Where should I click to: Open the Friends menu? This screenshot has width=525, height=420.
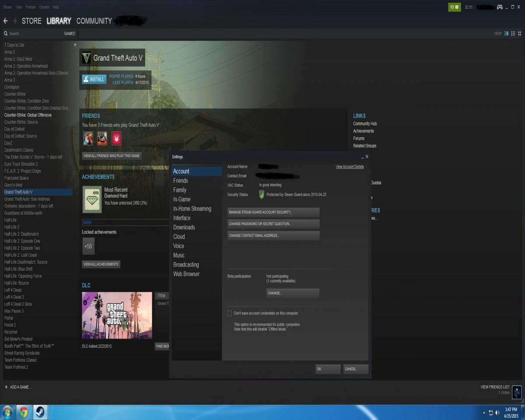31,7
